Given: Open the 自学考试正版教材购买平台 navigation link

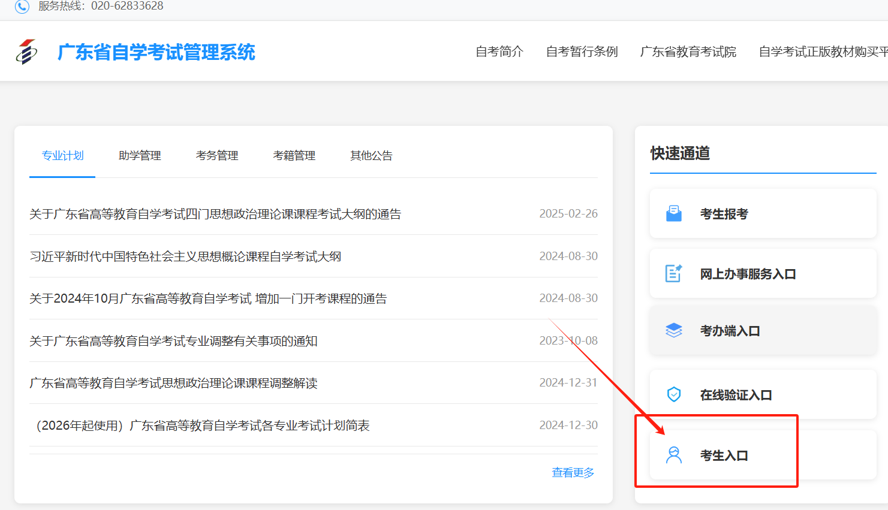Looking at the screenshot, I should tap(823, 52).
